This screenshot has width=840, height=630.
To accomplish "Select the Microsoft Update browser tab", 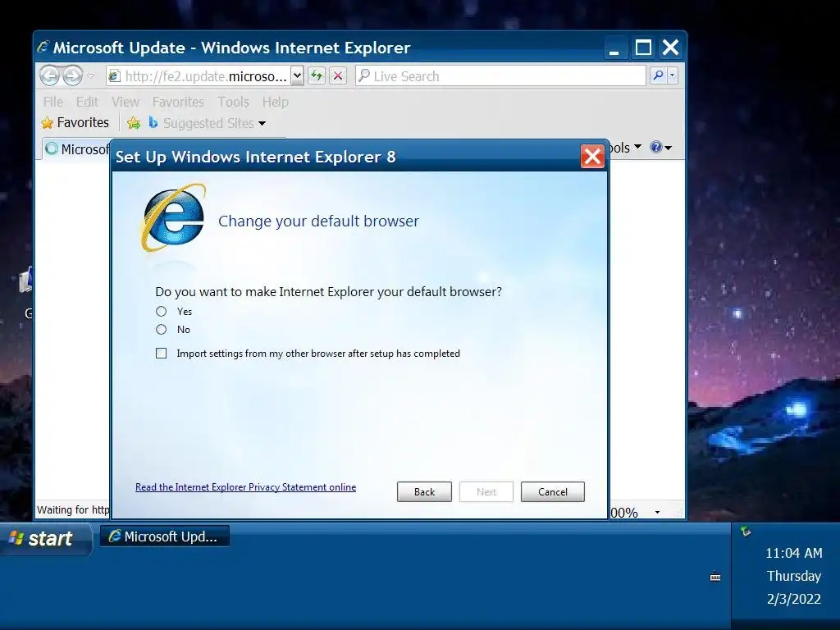I will pyautogui.click(x=76, y=149).
